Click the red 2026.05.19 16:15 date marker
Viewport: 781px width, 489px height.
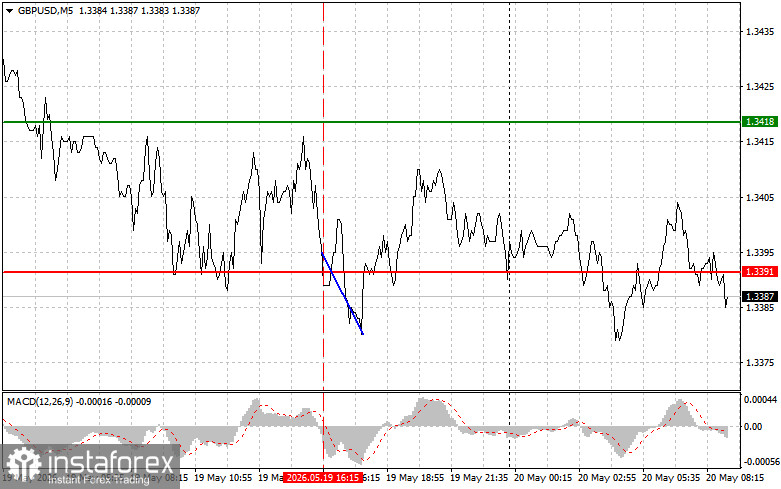(x=323, y=478)
